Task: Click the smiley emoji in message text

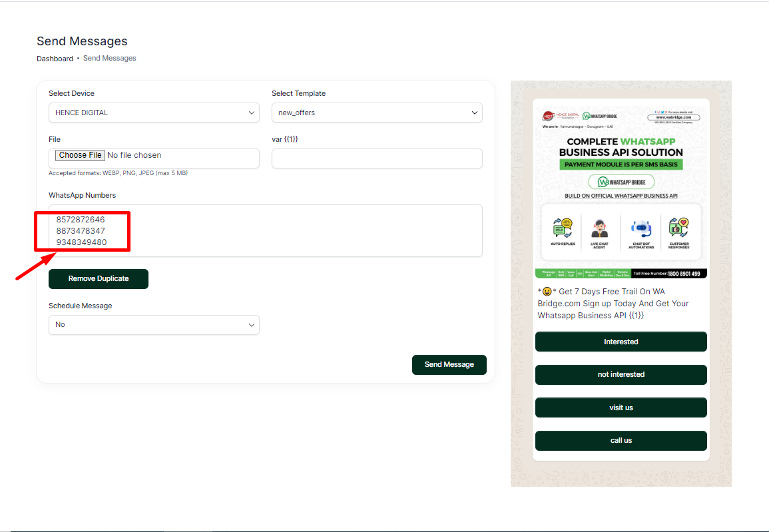Action: click(x=547, y=292)
